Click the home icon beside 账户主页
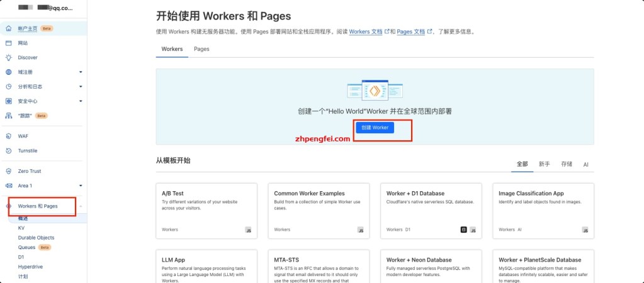 (9, 29)
